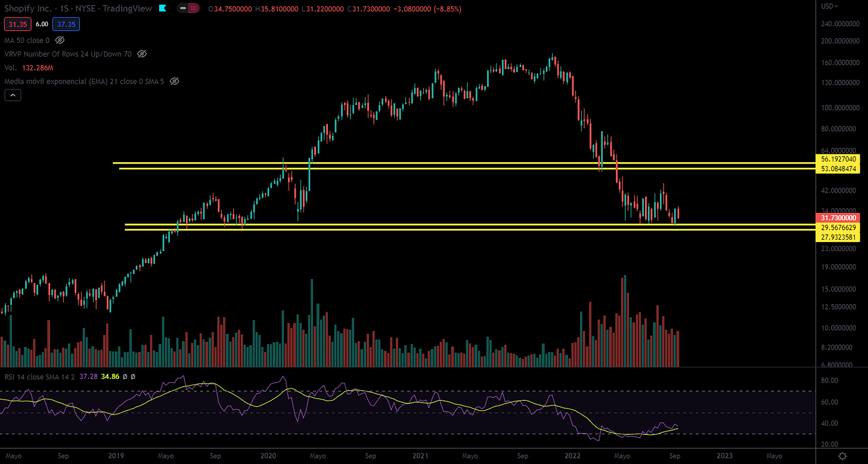Viewport: 868px width, 464px height.
Task: Open chart settings gear icon at bottom right
Action: pos(841,456)
